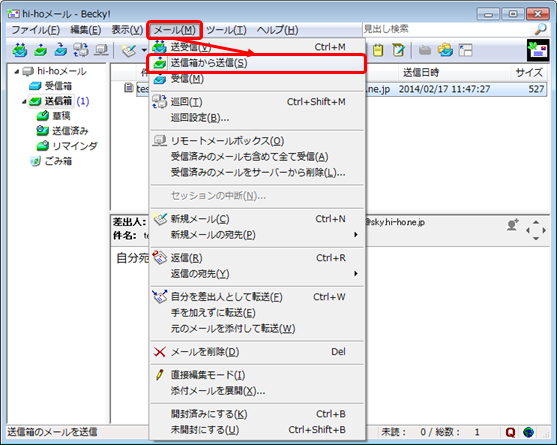Click the mailbox tour toolbar icon
This screenshot has height=445, width=557.
[81, 50]
